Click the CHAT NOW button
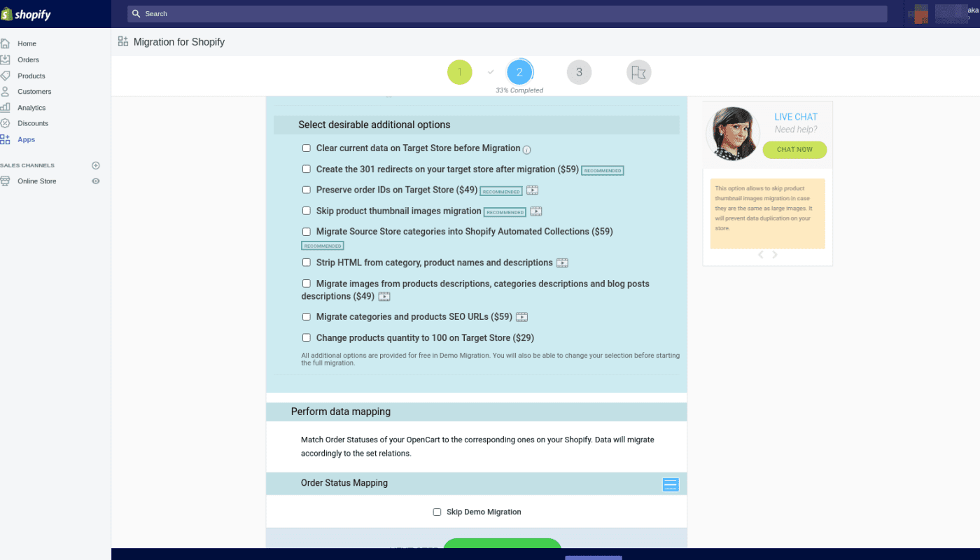This screenshot has height=560, width=980. [x=794, y=150]
